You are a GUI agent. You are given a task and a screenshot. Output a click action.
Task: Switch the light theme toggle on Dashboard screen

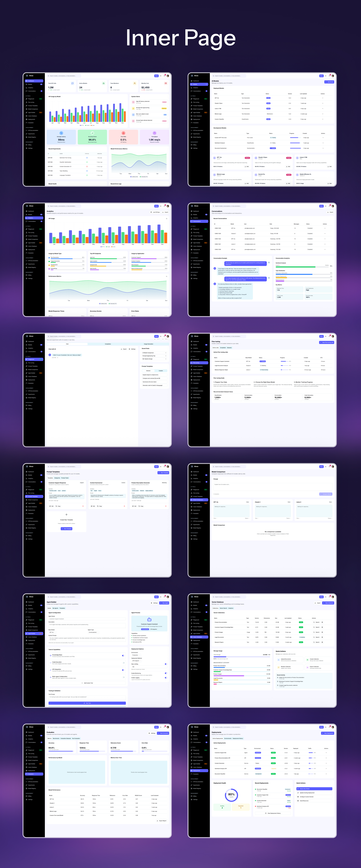pyautogui.click(x=161, y=76)
